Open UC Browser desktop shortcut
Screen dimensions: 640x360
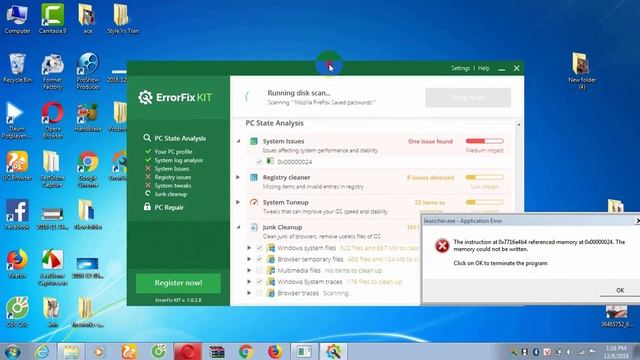(x=17, y=165)
